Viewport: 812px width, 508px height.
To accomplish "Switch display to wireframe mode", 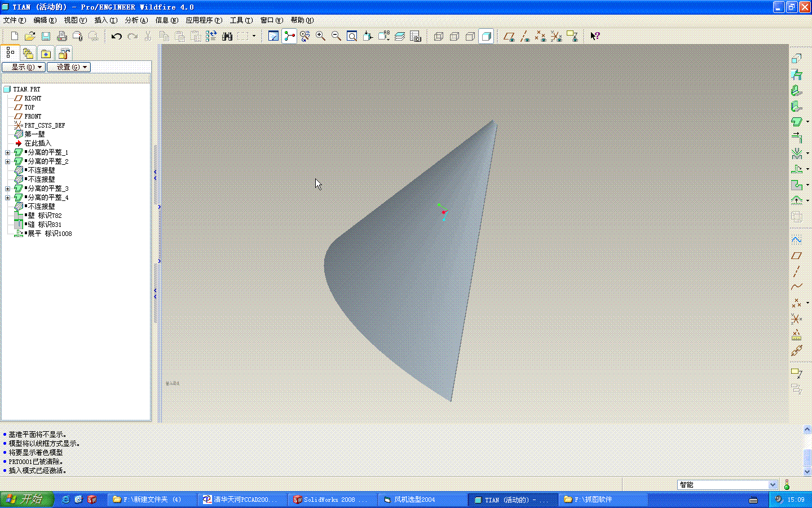I will (x=439, y=36).
